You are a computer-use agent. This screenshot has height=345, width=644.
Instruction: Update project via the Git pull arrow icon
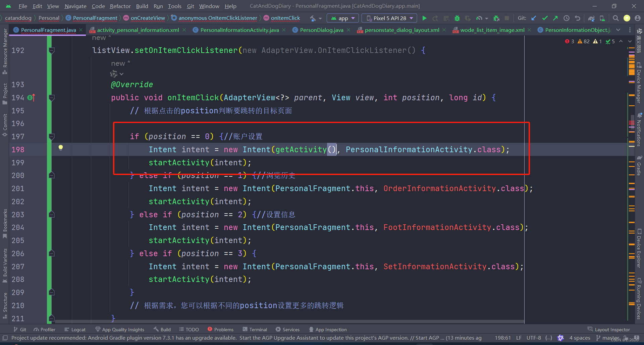[x=534, y=18]
